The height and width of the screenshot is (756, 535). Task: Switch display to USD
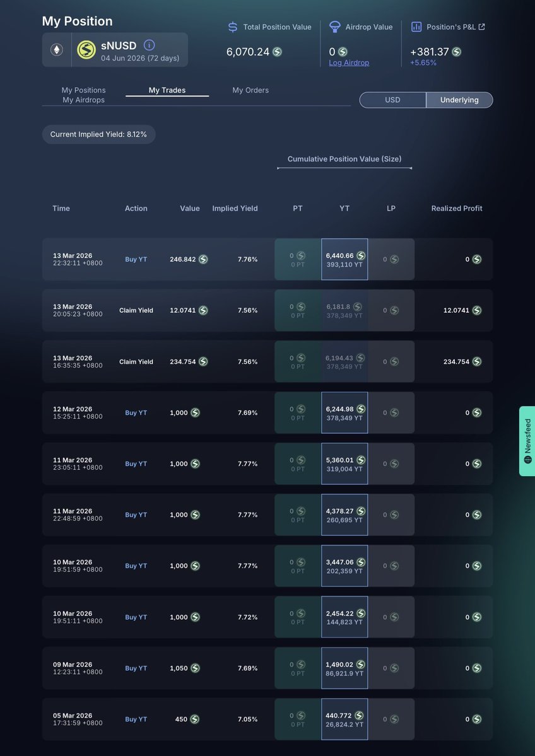(x=392, y=100)
